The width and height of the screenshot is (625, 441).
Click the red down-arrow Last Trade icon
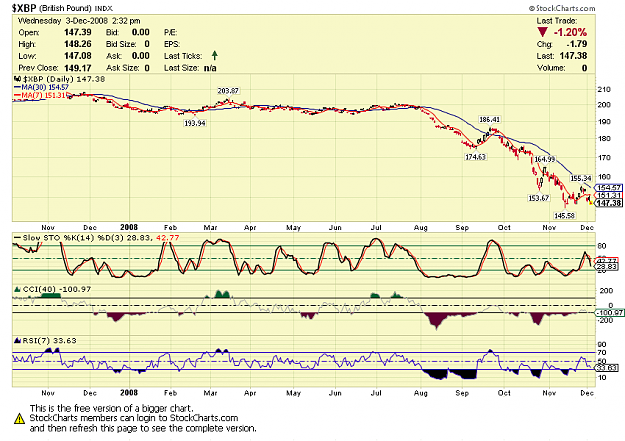point(542,32)
